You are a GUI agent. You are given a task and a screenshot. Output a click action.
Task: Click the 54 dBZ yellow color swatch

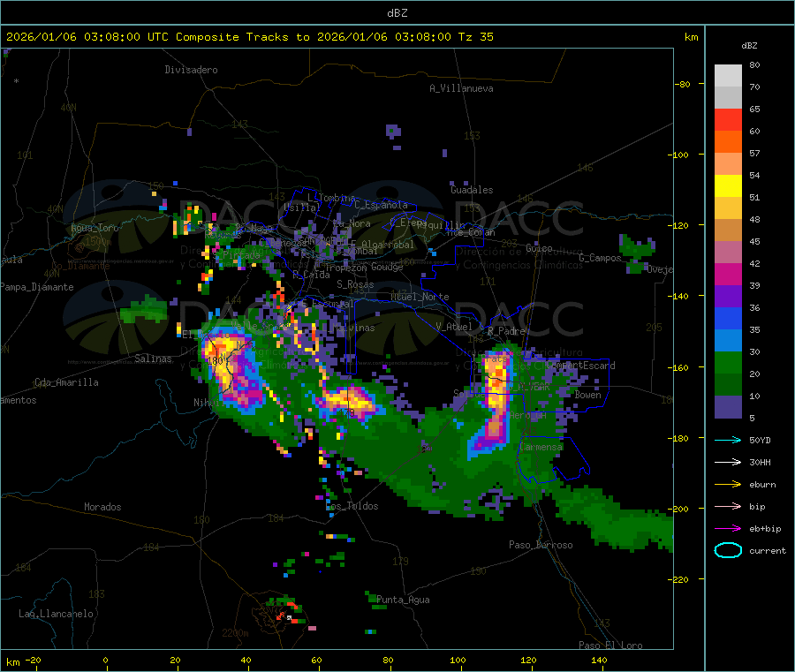728,186
